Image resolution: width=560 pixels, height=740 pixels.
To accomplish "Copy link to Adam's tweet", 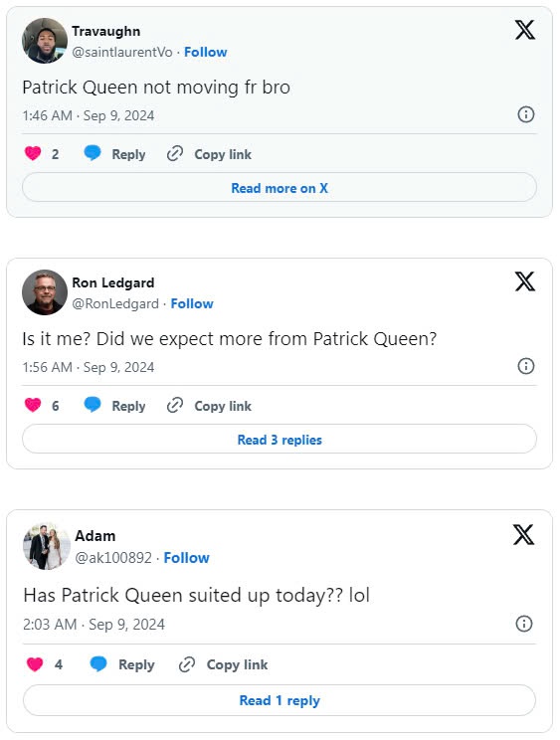I will click(223, 664).
